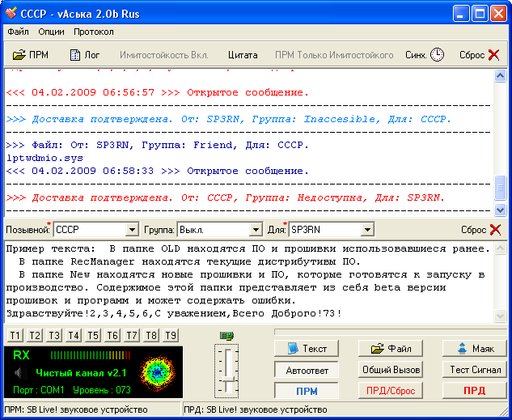Click the log scrollbar thumb
Image resolution: width=512 pixels, height=420 pixels.
pyautogui.click(x=500, y=188)
